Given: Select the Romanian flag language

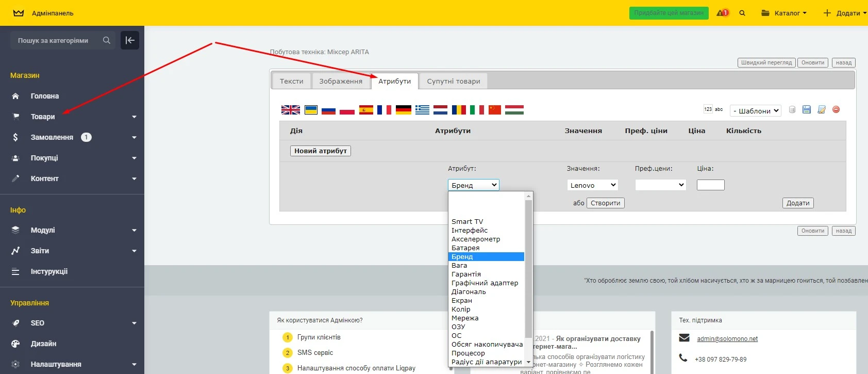Looking at the screenshot, I should 459,110.
